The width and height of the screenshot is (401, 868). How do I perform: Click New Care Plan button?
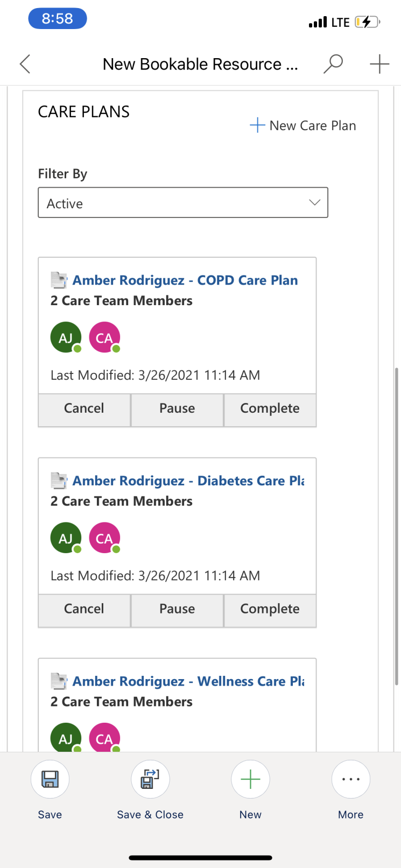(303, 125)
